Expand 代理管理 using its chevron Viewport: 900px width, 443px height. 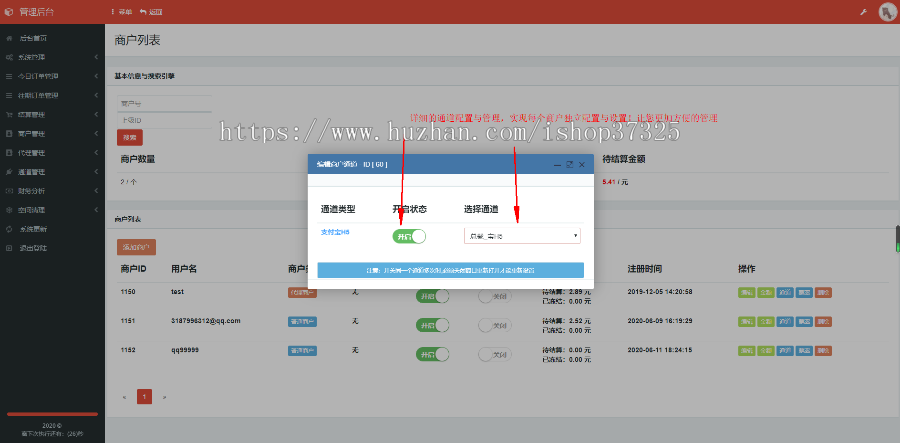tap(96, 153)
